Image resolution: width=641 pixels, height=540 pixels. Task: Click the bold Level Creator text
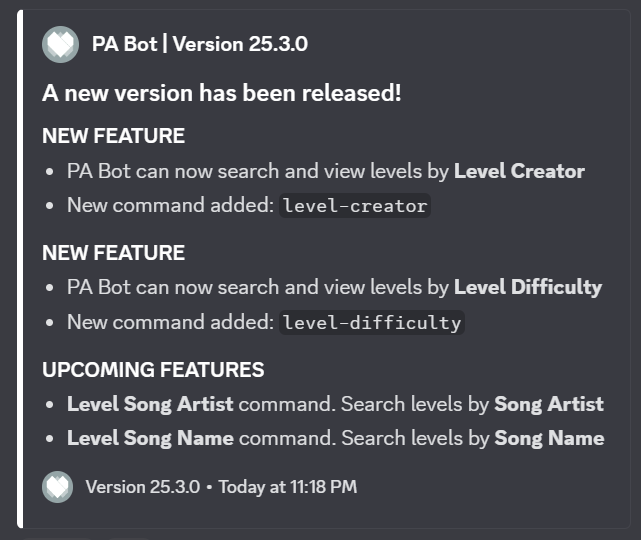519,171
